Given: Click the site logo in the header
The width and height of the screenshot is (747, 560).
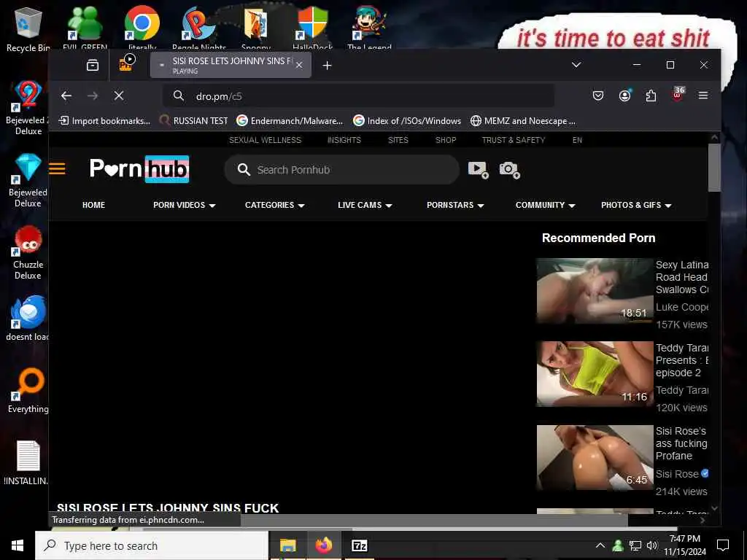Looking at the screenshot, I should pyautogui.click(x=139, y=169).
